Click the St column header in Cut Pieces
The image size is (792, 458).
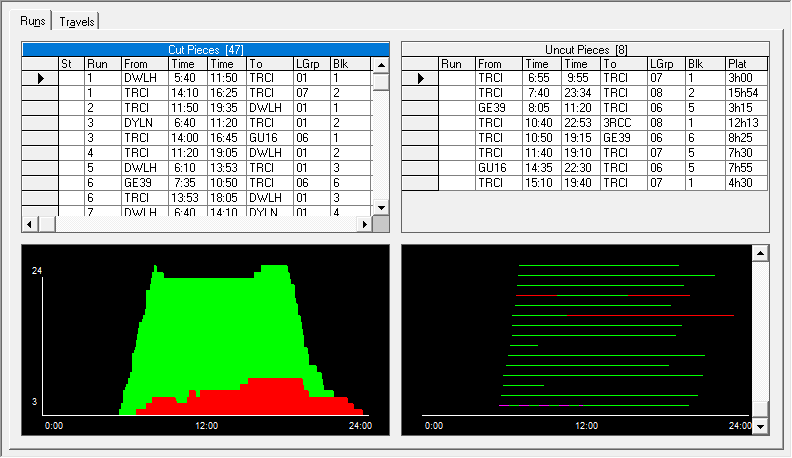pos(70,64)
